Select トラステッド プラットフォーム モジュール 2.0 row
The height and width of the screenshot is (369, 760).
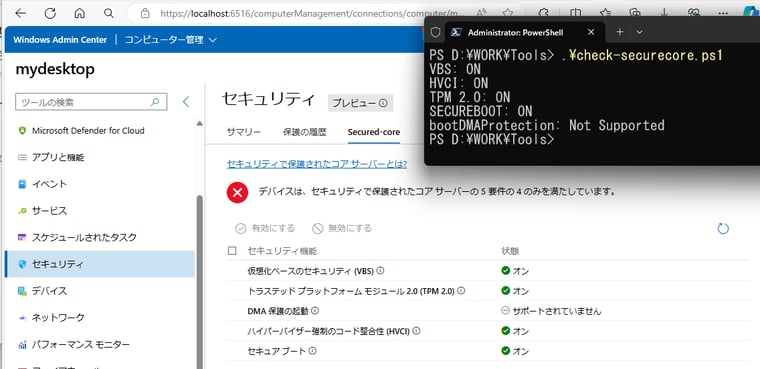click(x=488, y=291)
